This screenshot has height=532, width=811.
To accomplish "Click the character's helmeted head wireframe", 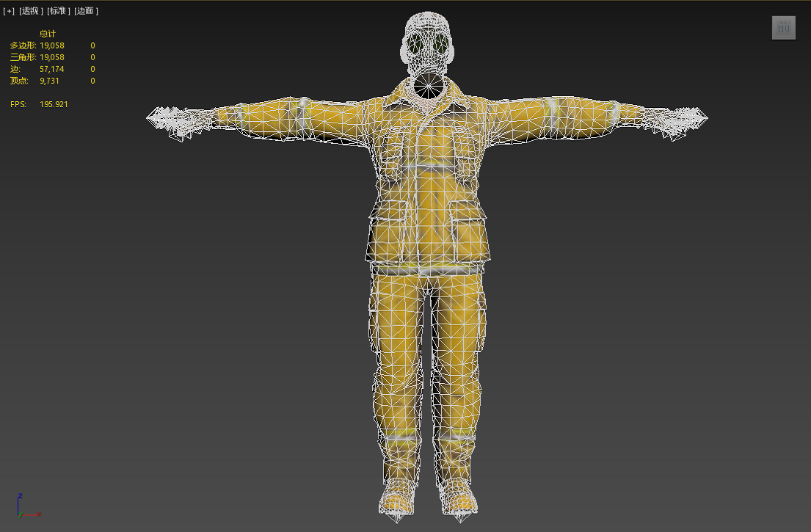I will [x=427, y=29].
